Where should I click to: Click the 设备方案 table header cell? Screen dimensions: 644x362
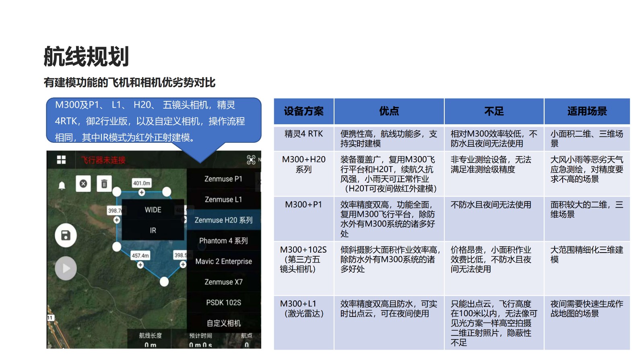(303, 111)
